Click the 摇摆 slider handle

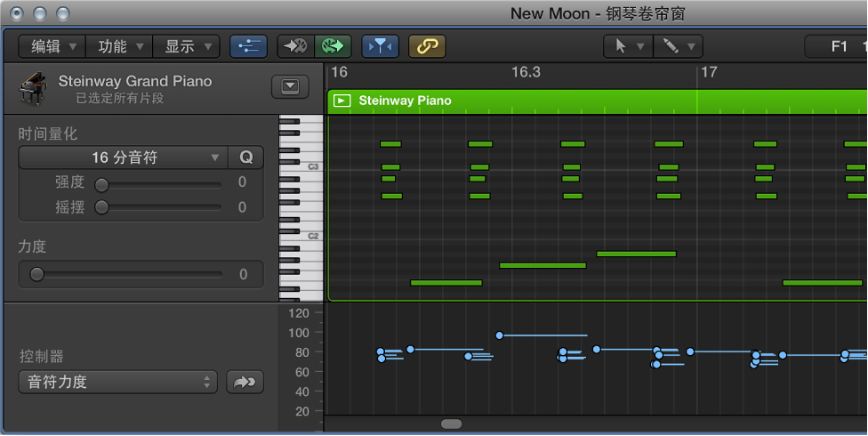(101, 207)
